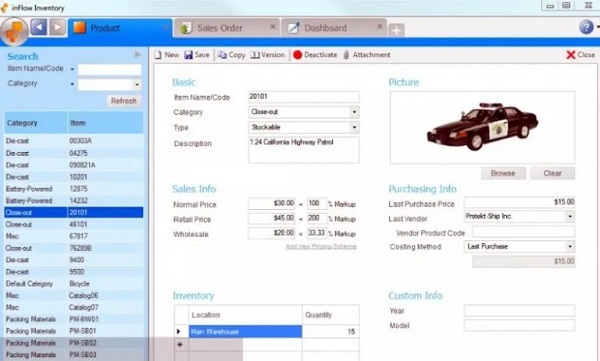Edit the Wholesale markup 33.33 field
This screenshot has height=361, width=600.
pos(317,233)
